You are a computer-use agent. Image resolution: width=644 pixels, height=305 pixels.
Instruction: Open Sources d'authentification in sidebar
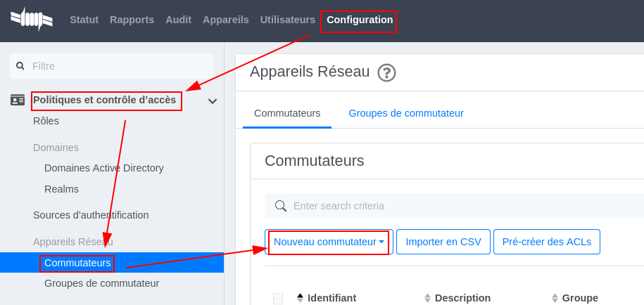click(x=91, y=215)
